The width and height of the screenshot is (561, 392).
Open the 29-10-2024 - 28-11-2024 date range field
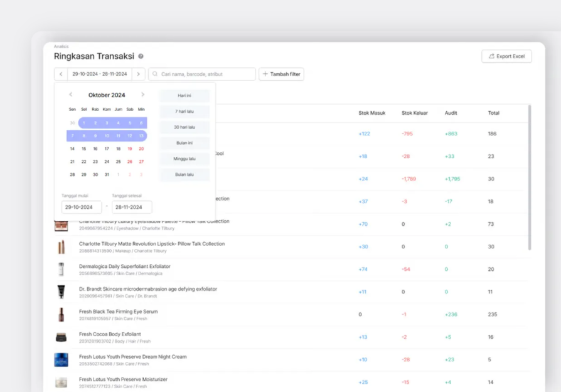[100, 74]
